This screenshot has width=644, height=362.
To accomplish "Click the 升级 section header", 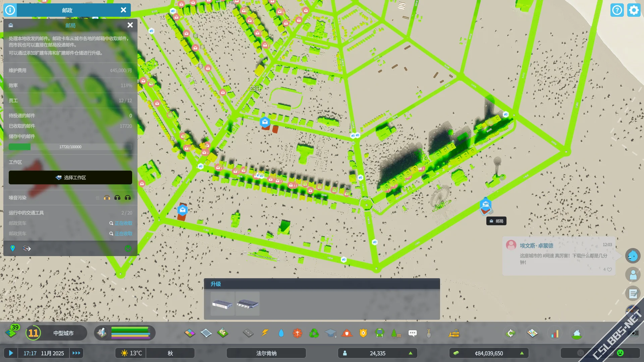I will click(x=322, y=284).
